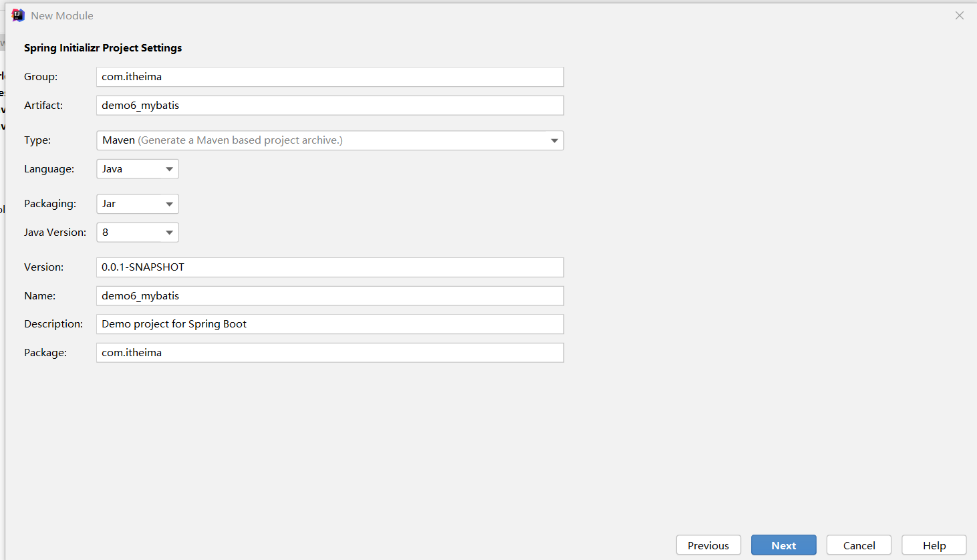
Task: Click the Group input field
Action: click(329, 77)
